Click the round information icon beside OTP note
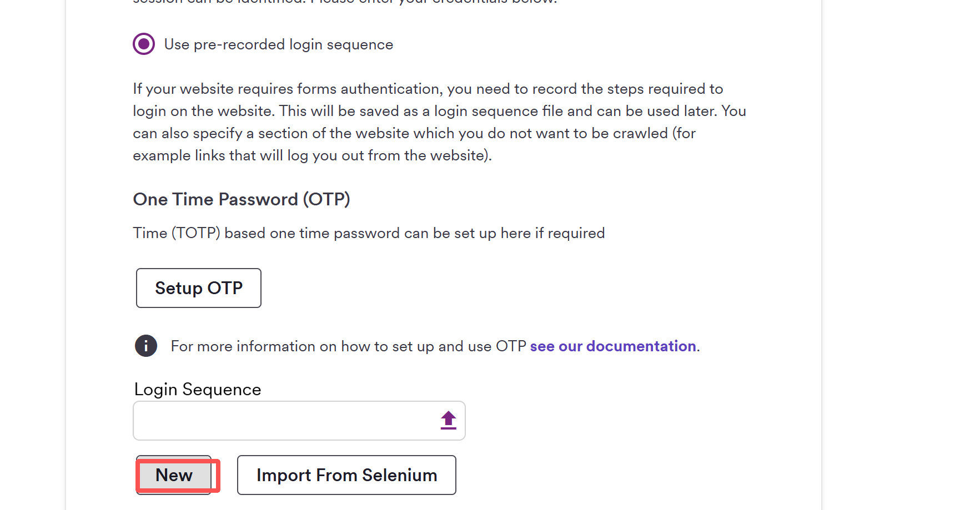 tap(146, 346)
